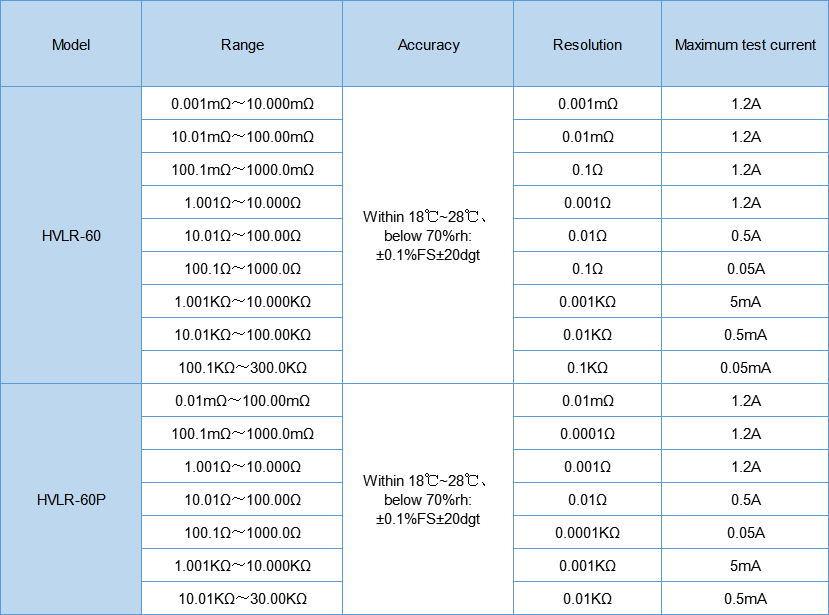The image size is (829, 615).
Task: Select the HVLR-60 model cell
Action: tap(71, 236)
